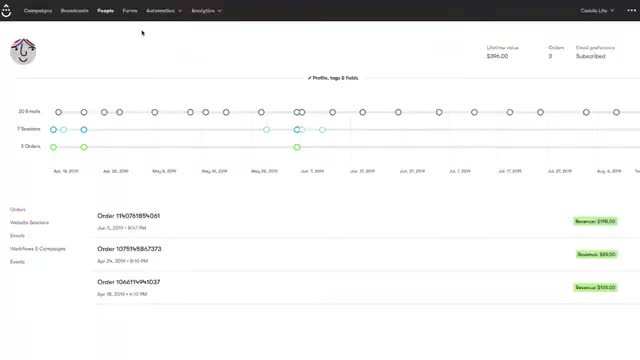
Task: Open Profile, tags & fields editor
Action: click(x=333, y=78)
